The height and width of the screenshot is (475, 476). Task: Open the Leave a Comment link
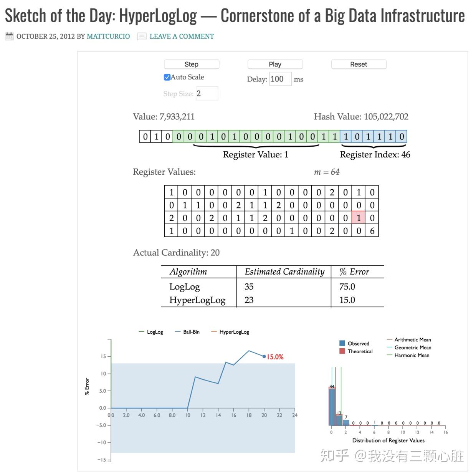pos(182,36)
